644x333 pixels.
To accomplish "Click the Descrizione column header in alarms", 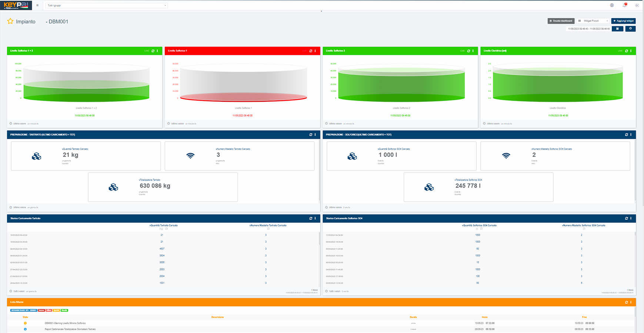I will 217,317.
